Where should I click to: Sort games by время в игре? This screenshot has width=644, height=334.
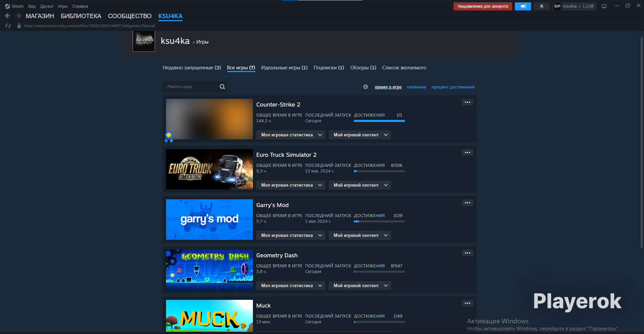pyautogui.click(x=388, y=87)
